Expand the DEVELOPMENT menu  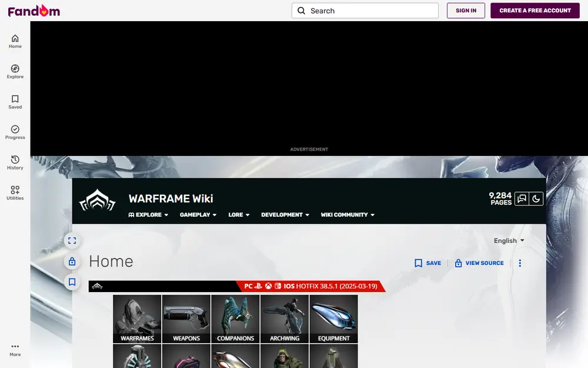285,215
